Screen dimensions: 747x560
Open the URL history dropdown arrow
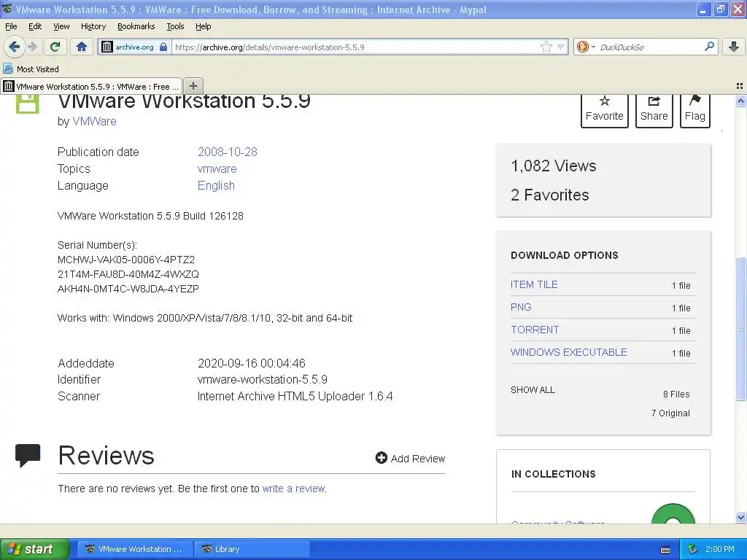(x=561, y=47)
